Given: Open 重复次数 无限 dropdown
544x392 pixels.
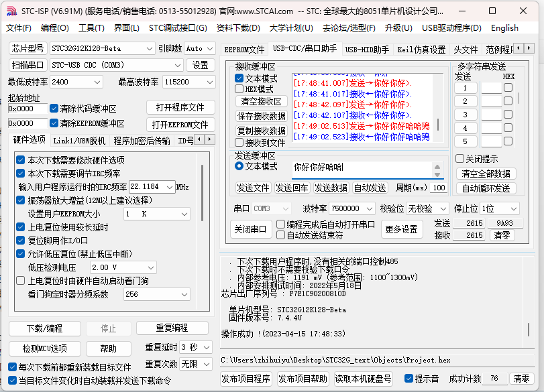Looking at the screenshot, I should (196, 364).
